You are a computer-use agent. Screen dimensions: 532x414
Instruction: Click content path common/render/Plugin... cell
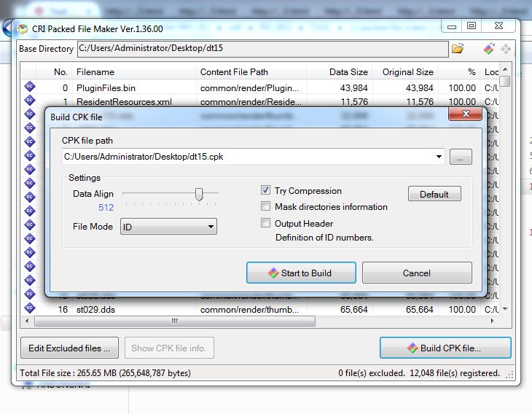click(249, 88)
